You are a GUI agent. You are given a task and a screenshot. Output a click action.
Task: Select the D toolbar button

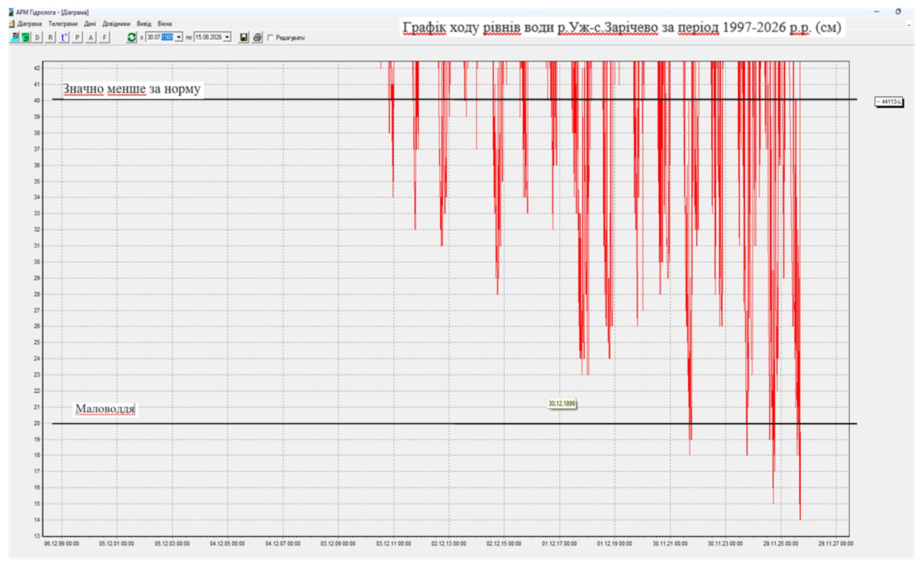pyautogui.click(x=37, y=37)
